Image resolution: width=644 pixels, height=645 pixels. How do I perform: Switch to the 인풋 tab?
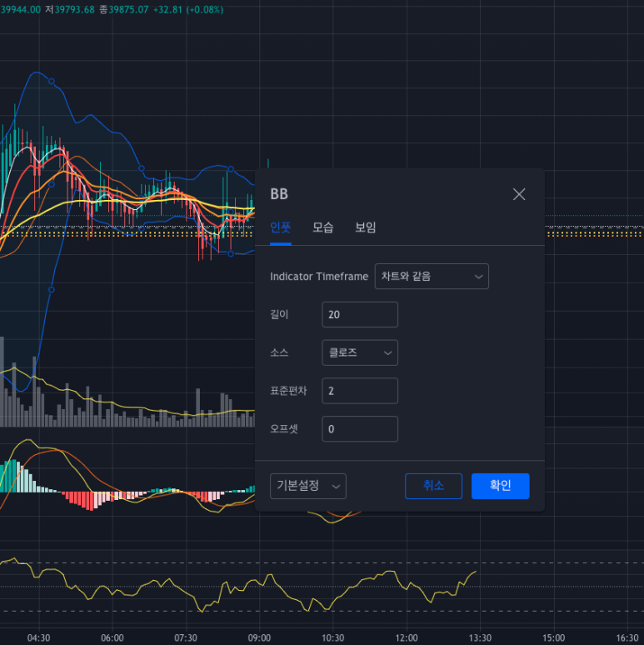(x=281, y=227)
